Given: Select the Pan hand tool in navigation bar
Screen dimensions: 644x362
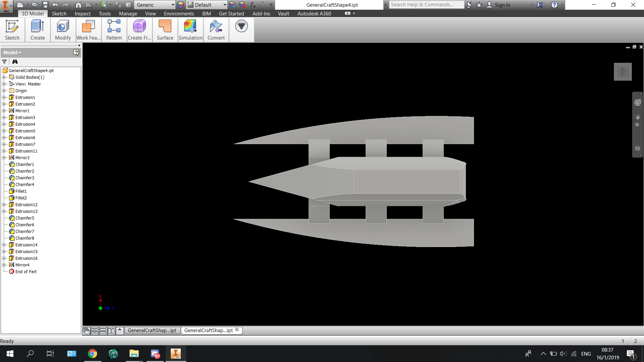Looking at the screenshot, I should [x=638, y=117].
